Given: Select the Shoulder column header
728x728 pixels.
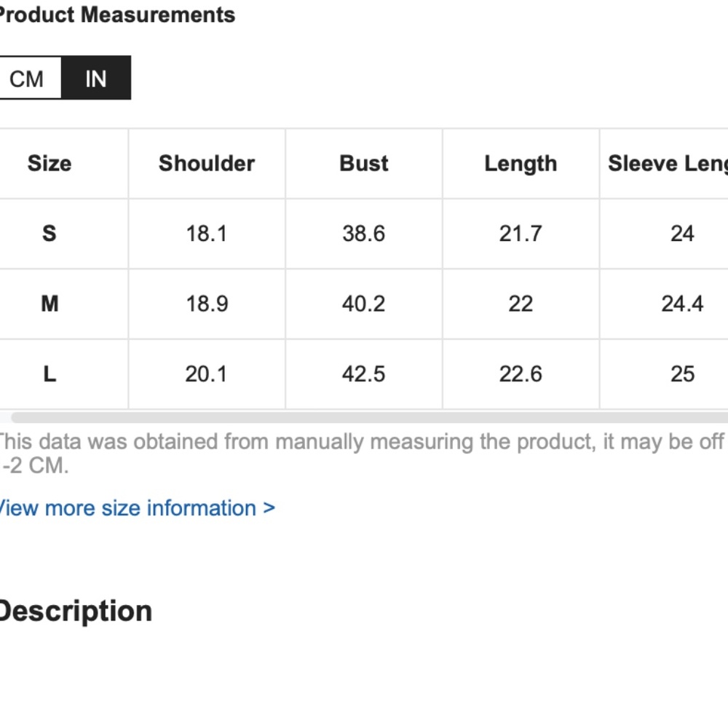Looking at the screenshot, I should point(207,163).
